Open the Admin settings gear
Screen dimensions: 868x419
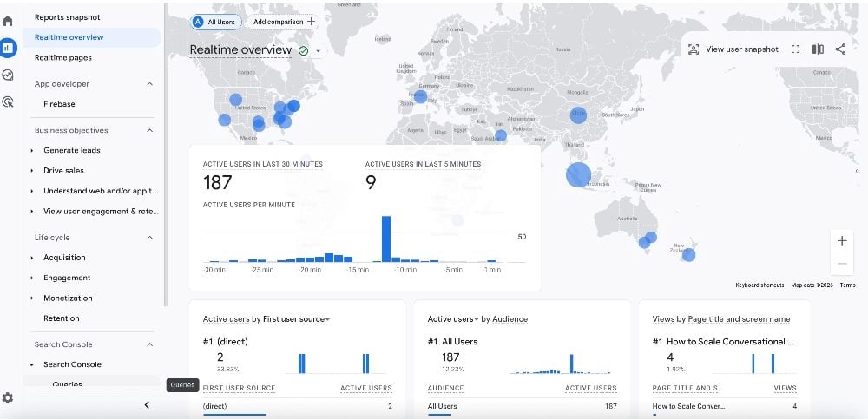[x=8, y=397]
